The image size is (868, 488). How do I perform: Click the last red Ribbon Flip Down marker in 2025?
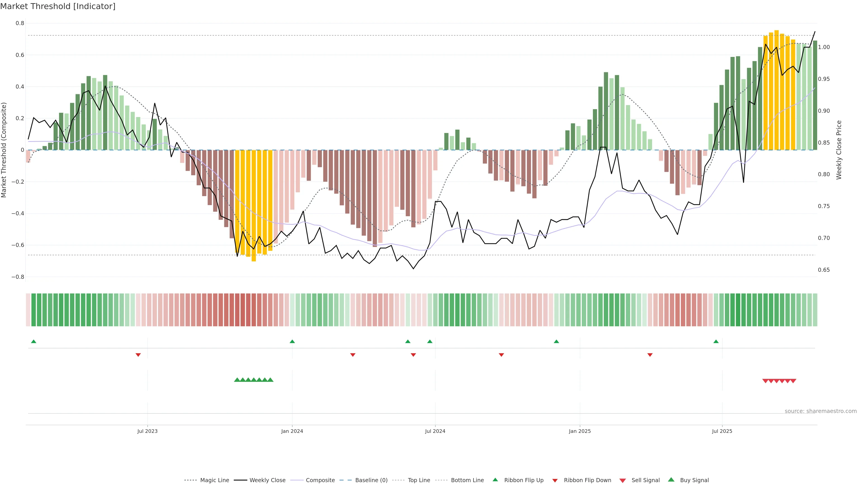pos(650,355)
